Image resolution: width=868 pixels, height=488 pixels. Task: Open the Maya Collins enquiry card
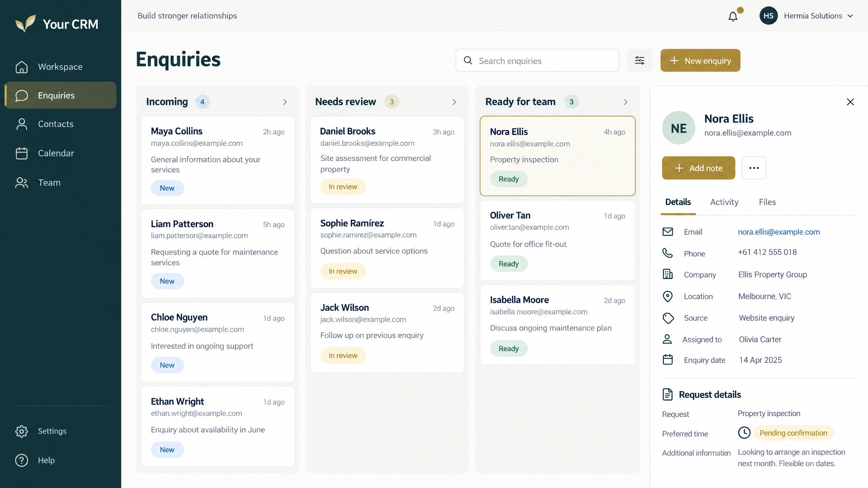click(x=218, y=160)
